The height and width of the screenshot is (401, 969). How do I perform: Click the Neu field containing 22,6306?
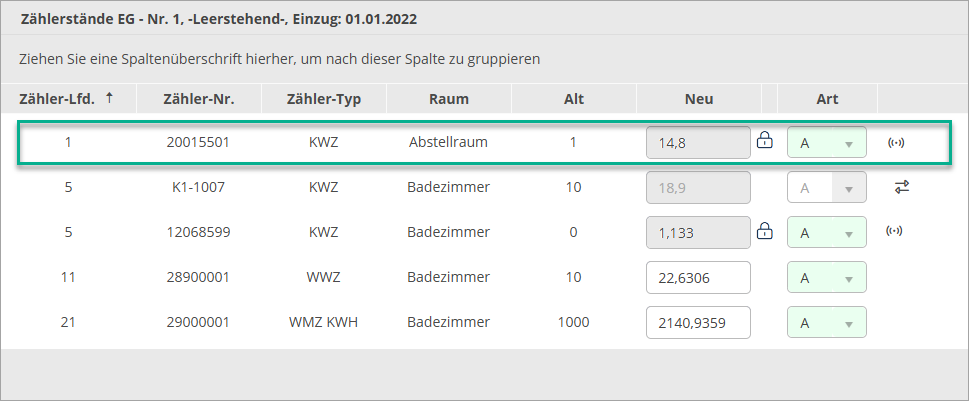pyautogui.click(x=698, y=278)
